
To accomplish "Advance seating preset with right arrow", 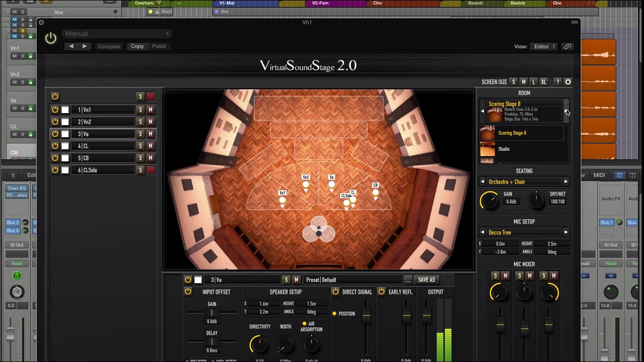I will [566, 182].
